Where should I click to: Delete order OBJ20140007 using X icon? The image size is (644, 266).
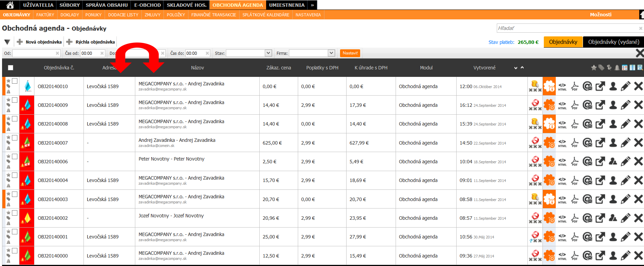point(638,143)
